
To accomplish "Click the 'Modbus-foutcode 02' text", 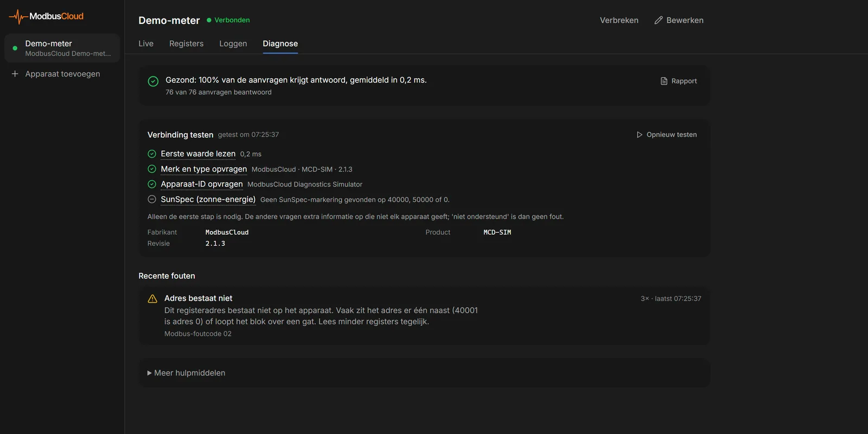I will pyautogui.click(x=198, y=334).
